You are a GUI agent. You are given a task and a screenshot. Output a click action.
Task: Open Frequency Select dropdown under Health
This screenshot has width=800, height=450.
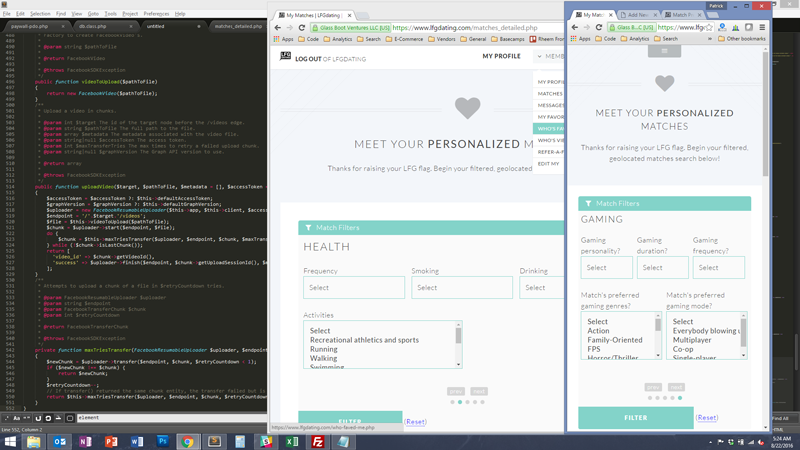coord(354,288)
